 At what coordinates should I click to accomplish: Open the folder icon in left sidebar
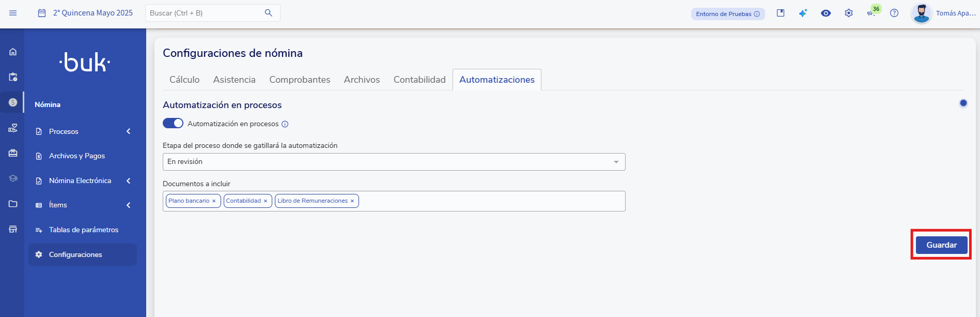[13, 204]
